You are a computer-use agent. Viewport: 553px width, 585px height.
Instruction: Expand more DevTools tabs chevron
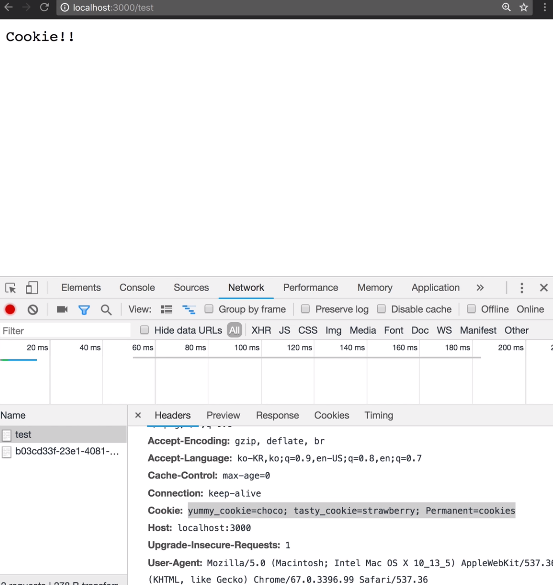(x=480, y=288)
